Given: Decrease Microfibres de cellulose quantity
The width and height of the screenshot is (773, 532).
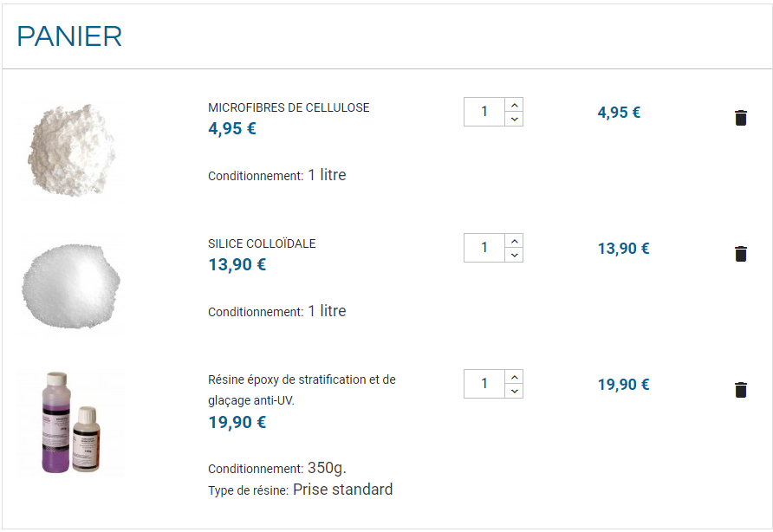Looking at the screenshot, I should point(514,119).
